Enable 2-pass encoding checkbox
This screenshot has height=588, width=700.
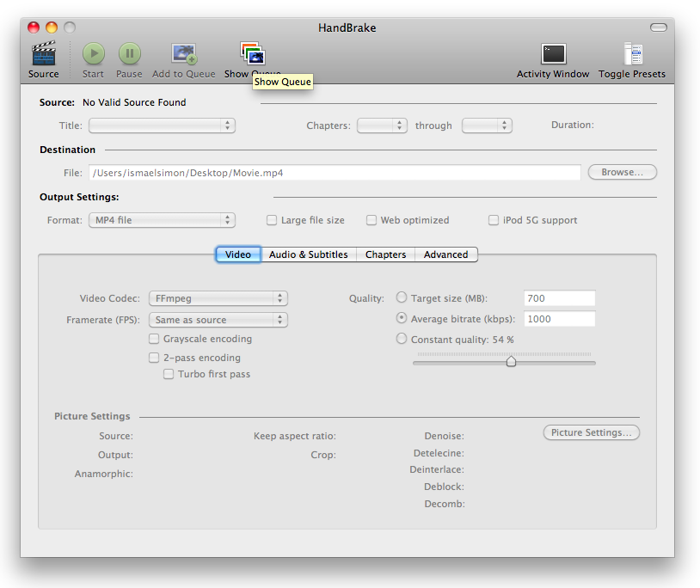point(154,358)
